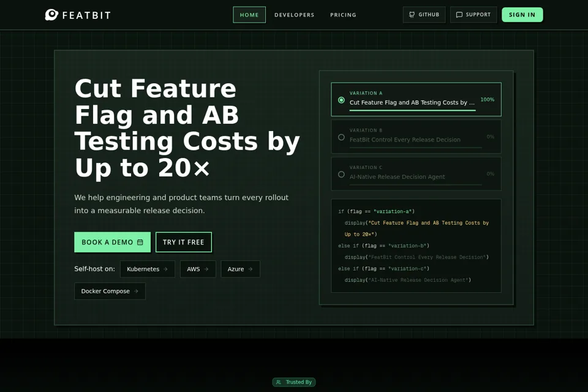Open the Kubernetes self-host link

[148, 269]
